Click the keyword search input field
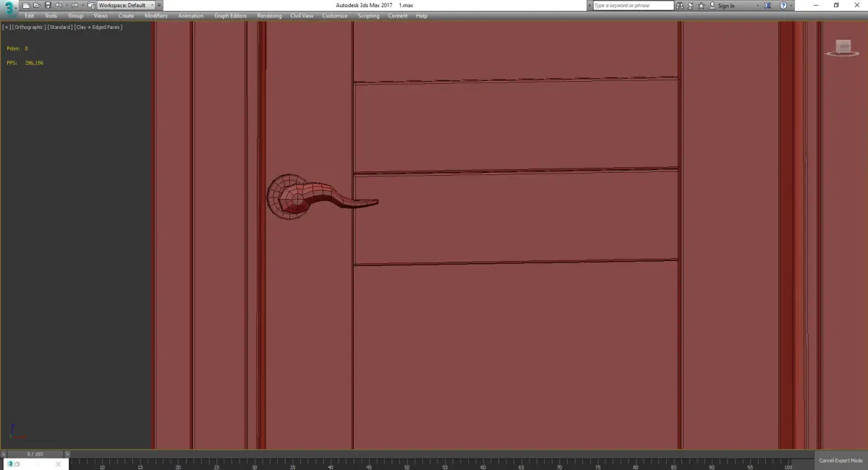The width and height of the screenshot is (868, 470). coord(634,6)
